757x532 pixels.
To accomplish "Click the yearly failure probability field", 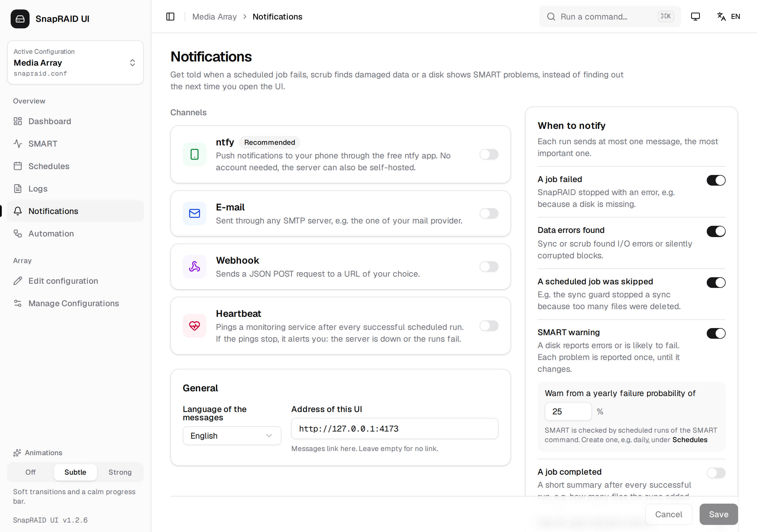I will pos(568,411).
